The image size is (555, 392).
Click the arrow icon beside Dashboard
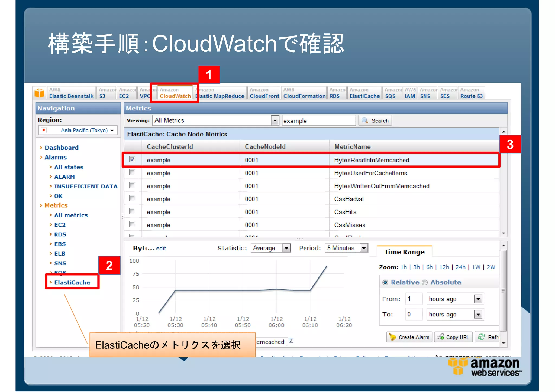pos(41,148)
